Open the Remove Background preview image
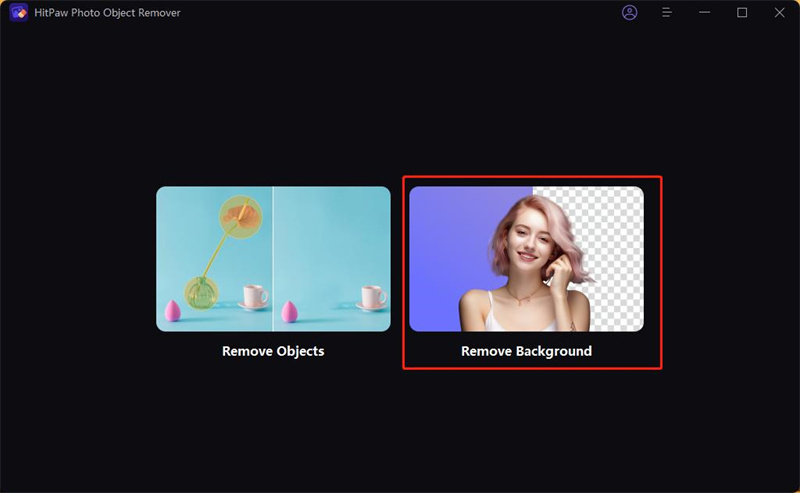This screenshot has width=800, height=493. click(526, 259)
